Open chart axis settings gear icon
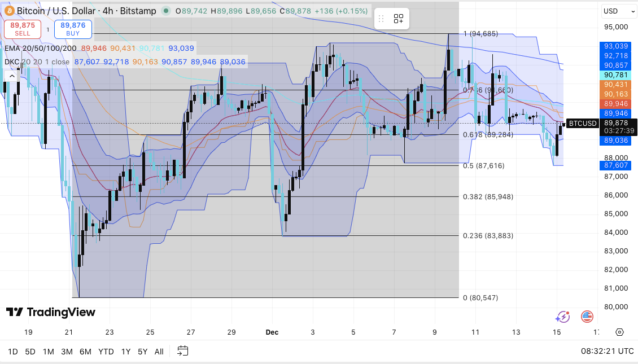This screenshot has width=638, height=364. click(619, 332)
